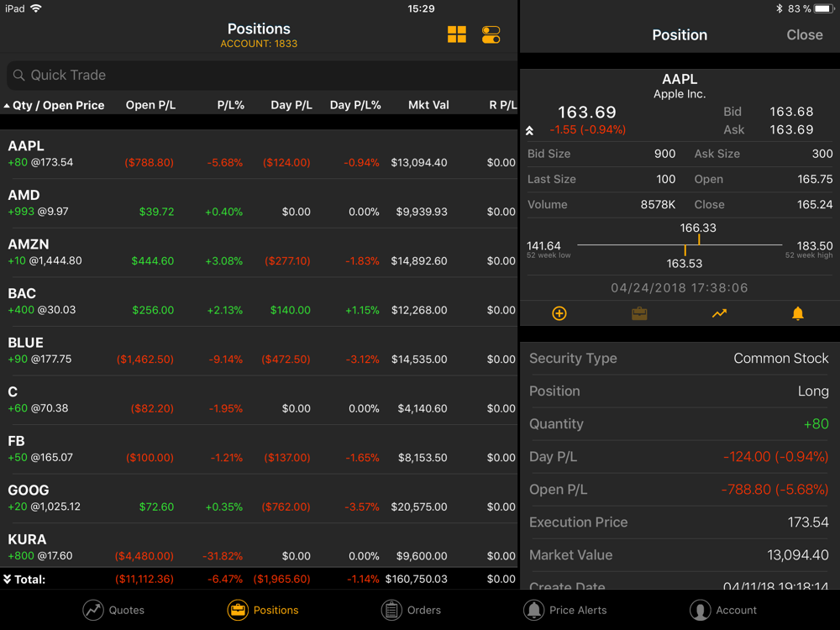Click total market value $160,750.03
This screenshot has width=840, height=630.
click(x=417, y=579)
